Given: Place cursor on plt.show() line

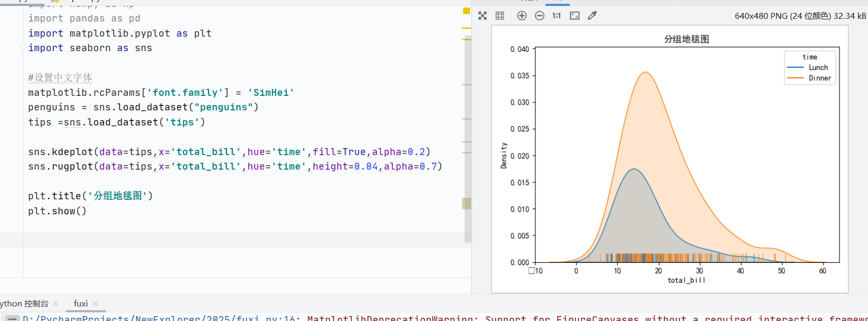Looking at the screenshot, I should 57,211.
